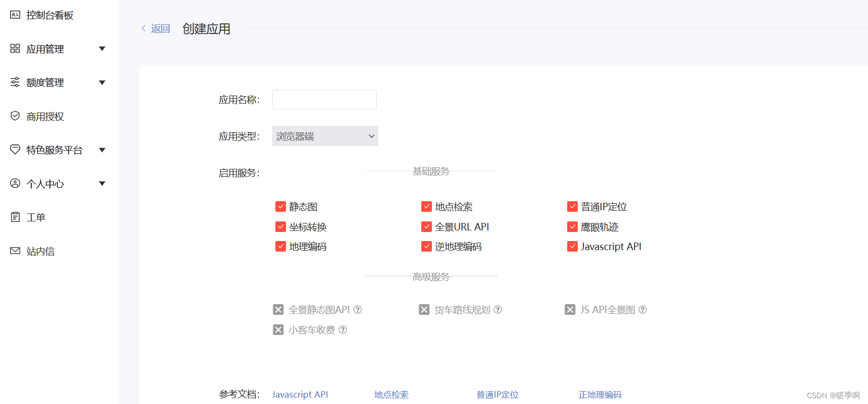Viewport: 868px width, 404px height.
Task: Select 应用管理 in the sidebar
Action: pos(45,49)
